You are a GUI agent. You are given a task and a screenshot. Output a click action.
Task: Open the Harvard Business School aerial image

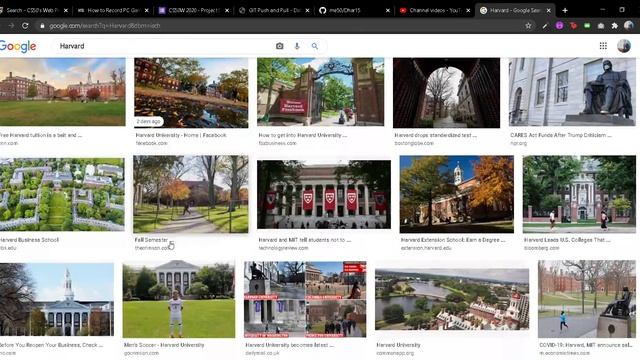pyautogui.click(x=62, y=194)
